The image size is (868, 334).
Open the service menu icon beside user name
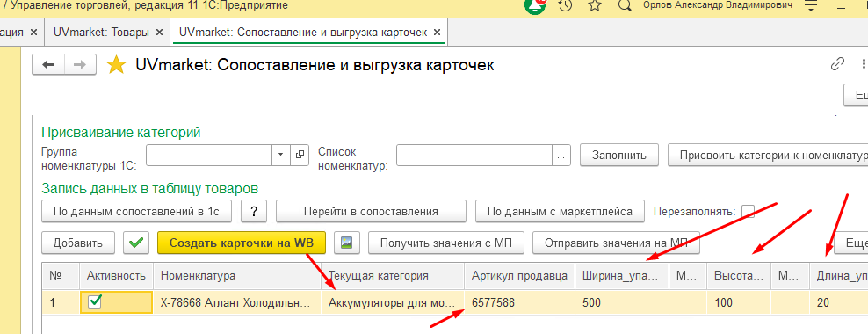811,6
